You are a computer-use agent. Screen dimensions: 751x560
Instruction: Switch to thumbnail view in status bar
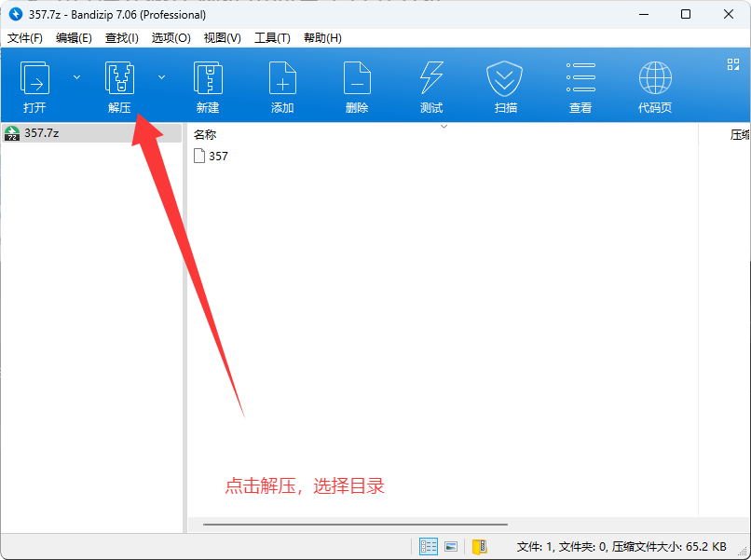pyautogui.click(x=451, y=546)
